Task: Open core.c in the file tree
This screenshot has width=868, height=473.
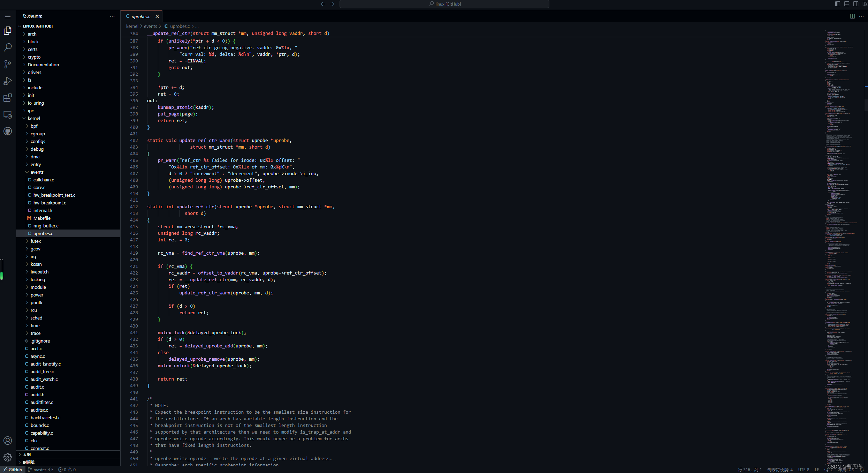Action: 39,187
